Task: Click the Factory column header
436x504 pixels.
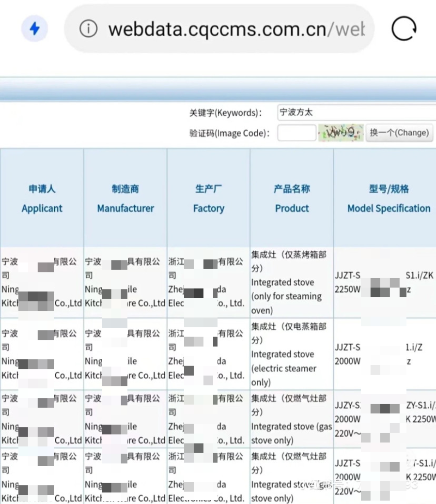Action: [209, 198]
